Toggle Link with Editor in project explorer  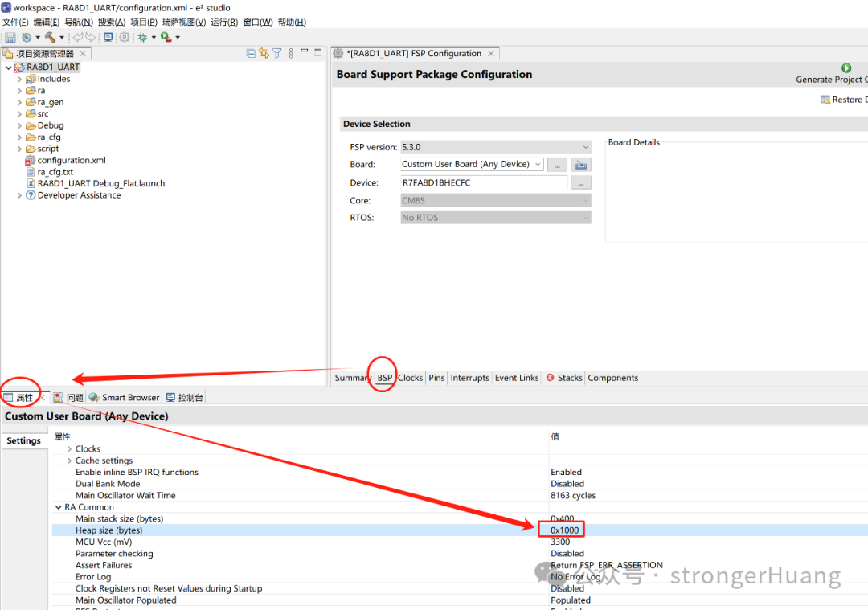pyautogui.click(x=264, y=53)
